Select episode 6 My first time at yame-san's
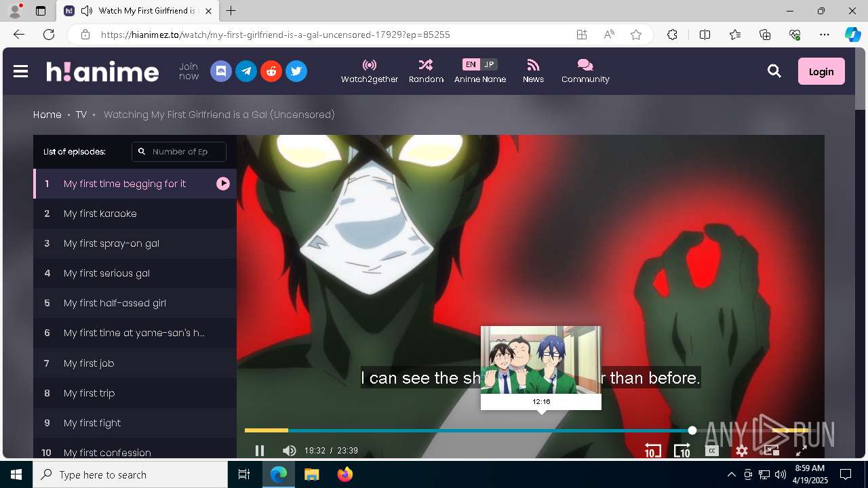 click(135, 333)
